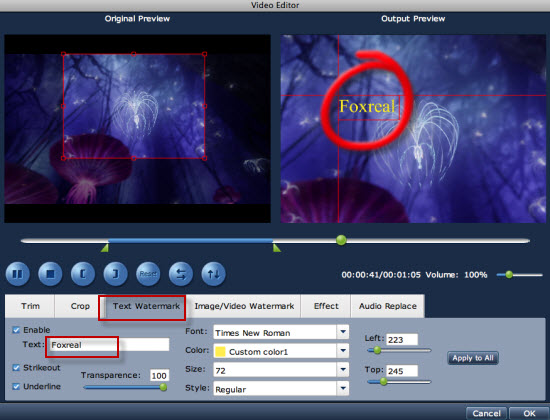This screenshot has width=550, height=420.
Task: Open the Font dropdown showing Times New Roman
Action: point(281,332)
